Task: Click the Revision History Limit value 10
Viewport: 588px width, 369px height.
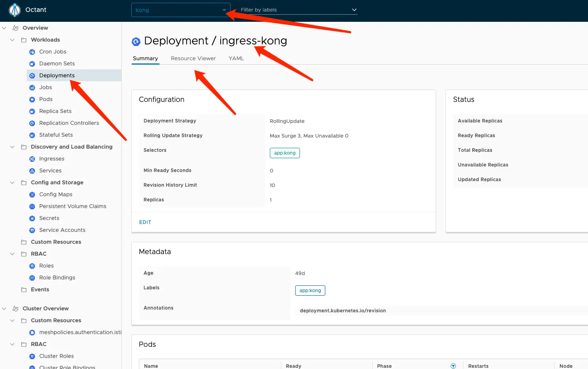Action: click(x=272, y=185)
